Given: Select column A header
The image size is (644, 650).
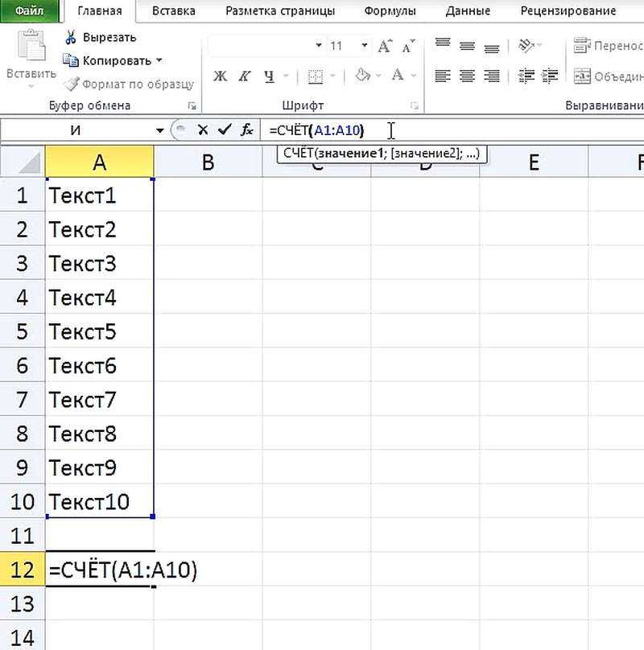Looking at the screenshot, I should point(99,162).
